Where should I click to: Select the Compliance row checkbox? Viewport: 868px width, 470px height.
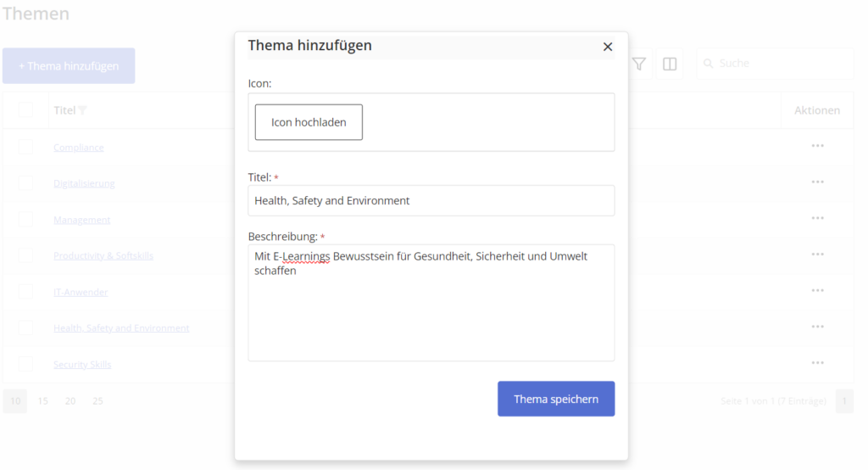click(25, 147)
